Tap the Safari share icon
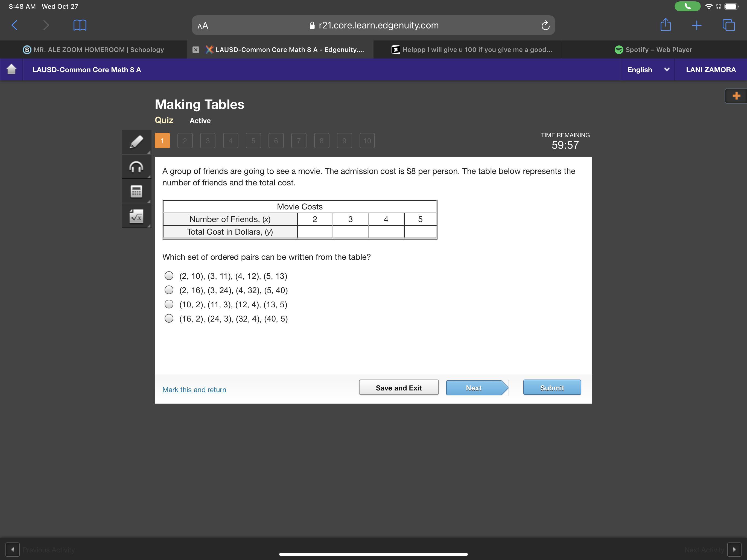Screen dimensions: 747x560 click(x=665, y=25)
